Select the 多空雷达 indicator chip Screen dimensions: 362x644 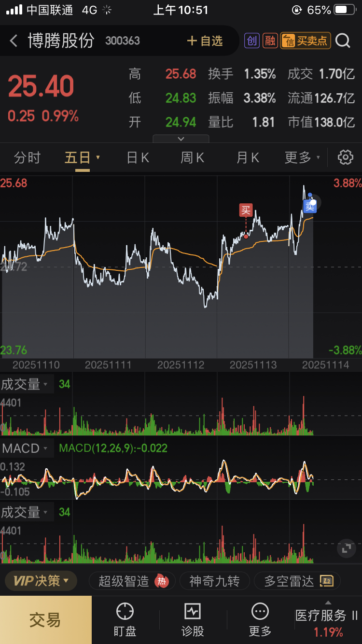tap(297, 581)
